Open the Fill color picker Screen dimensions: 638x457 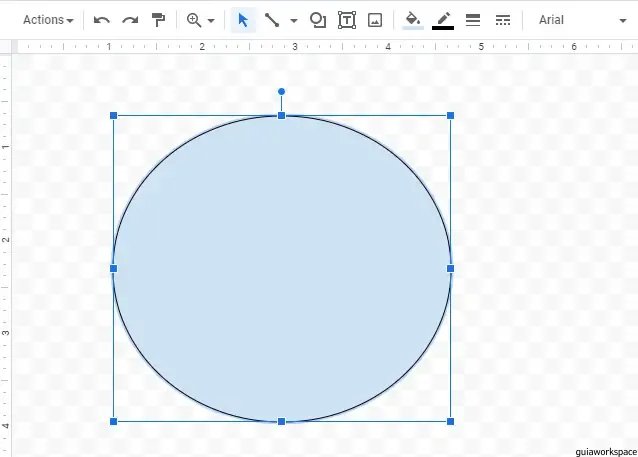[x=413, y=20]
